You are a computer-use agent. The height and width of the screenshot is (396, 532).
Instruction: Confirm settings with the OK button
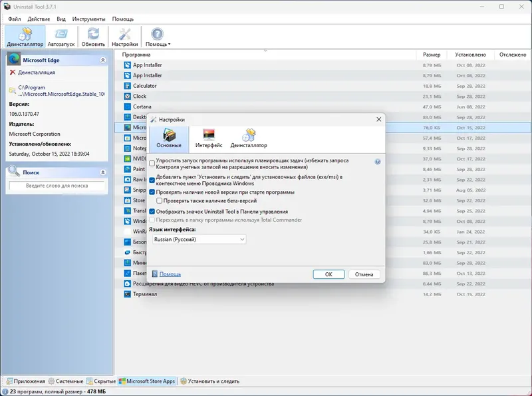(x=329, y=274)
